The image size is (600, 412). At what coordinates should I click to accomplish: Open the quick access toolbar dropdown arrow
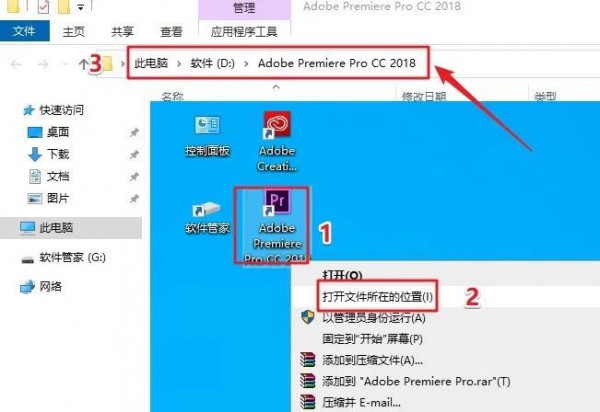click(80, 7)
